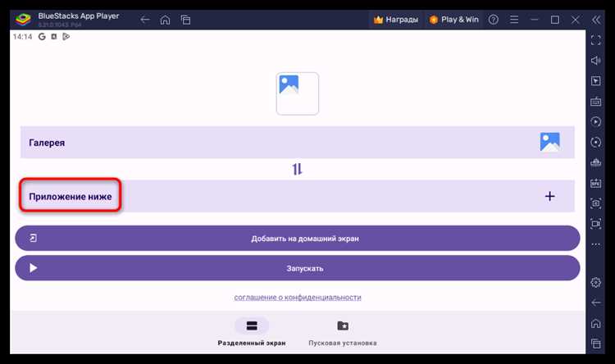The width and height of the screenshot is (615, 364).
Task: Click the volume speaker icon in sidebar
Action: coord(596,61)
